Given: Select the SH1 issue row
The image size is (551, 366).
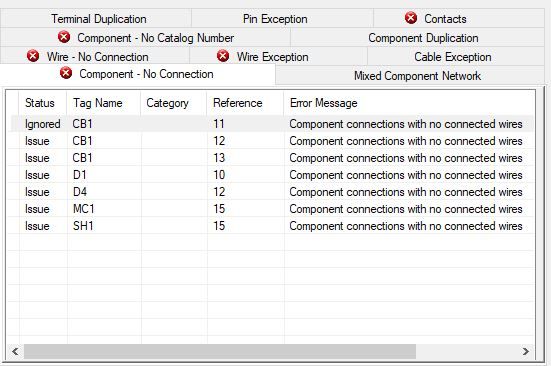Looking at the screenshot, I should tap(271, 226).
